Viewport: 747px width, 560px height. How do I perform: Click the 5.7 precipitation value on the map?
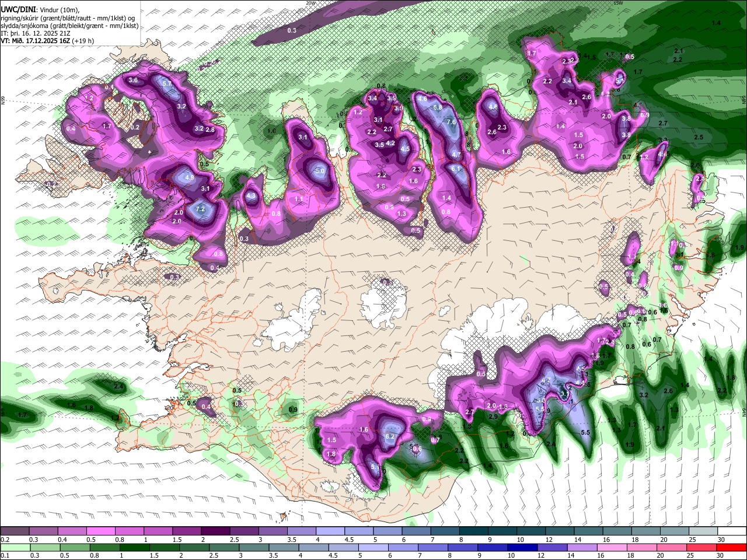coord(166,83)
